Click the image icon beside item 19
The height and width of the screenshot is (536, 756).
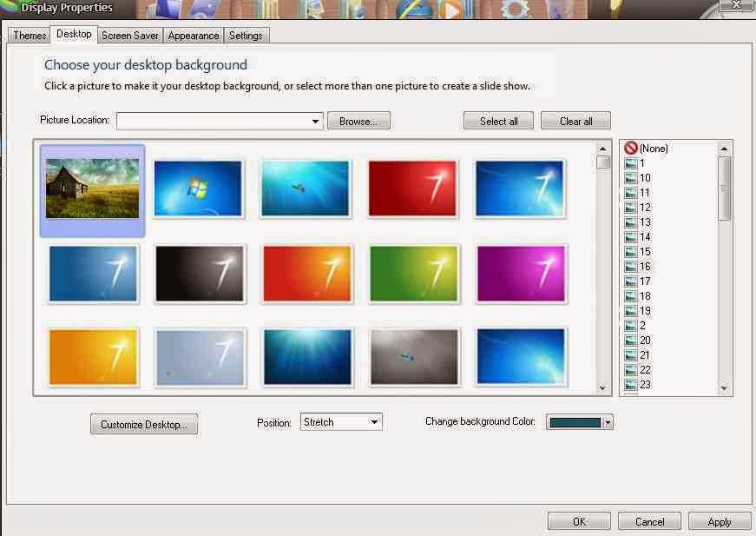[x=631, y=311]
